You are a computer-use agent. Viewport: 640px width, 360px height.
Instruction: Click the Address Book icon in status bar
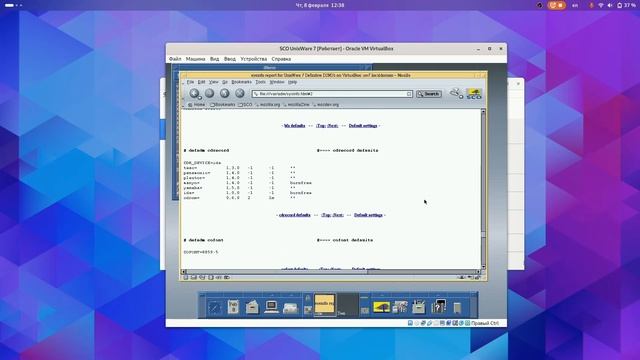click(x=211, y=278)
